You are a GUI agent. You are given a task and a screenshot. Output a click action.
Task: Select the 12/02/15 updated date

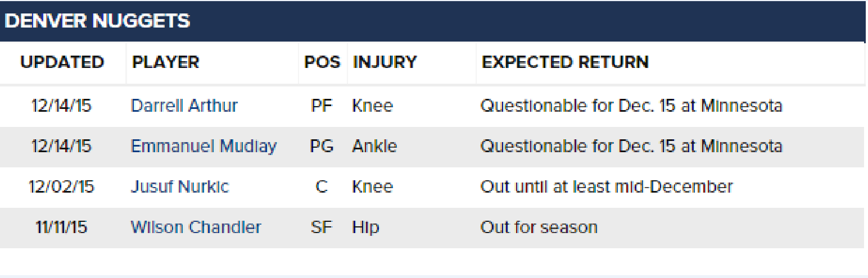pos(61,187)
